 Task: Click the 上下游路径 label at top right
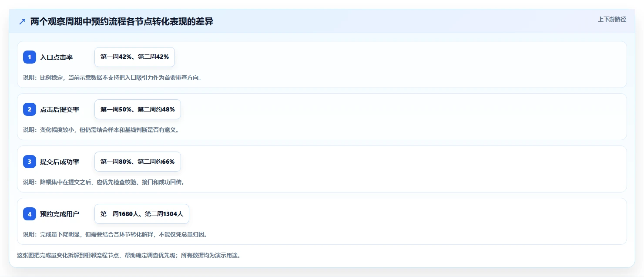(612, 19)
